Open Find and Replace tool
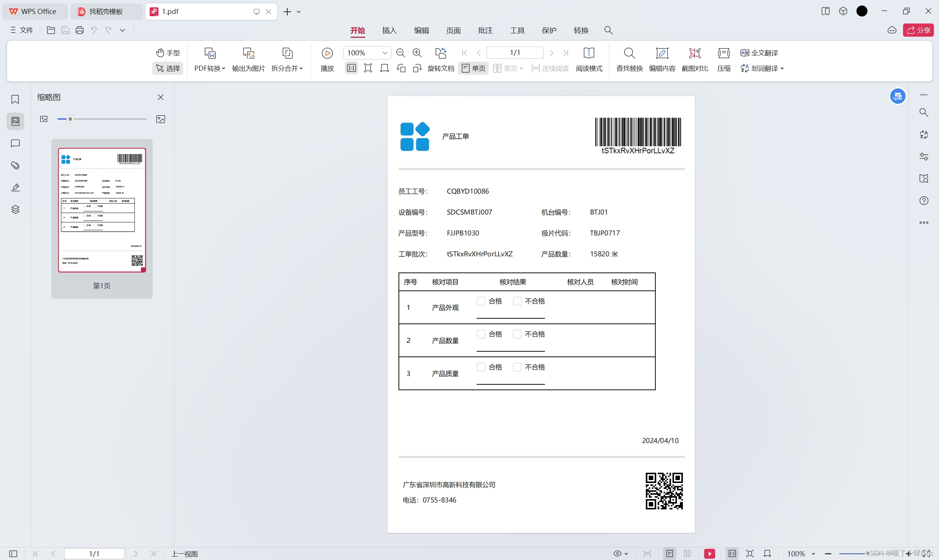The height and width of the screenshot is (560, 939). click(x=629, y=60)
